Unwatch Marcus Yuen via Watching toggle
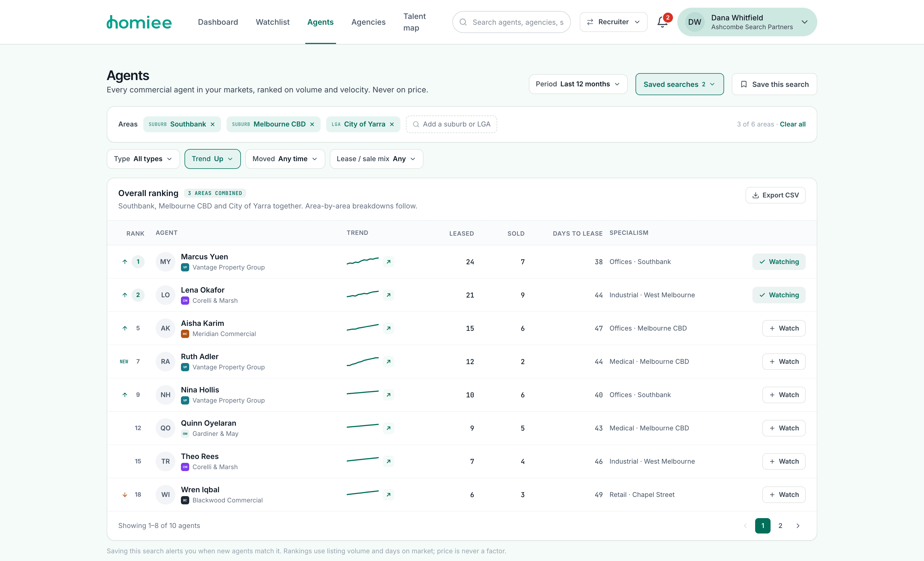 point(779,262)
